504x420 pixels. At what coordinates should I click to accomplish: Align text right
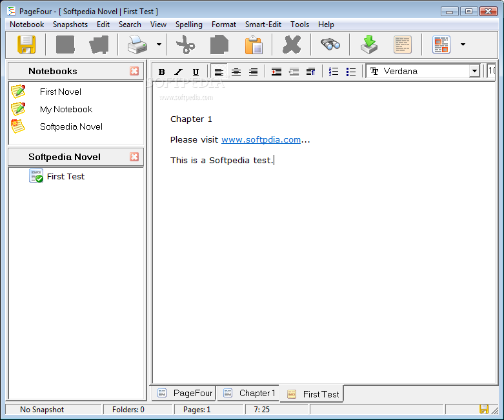253,72
